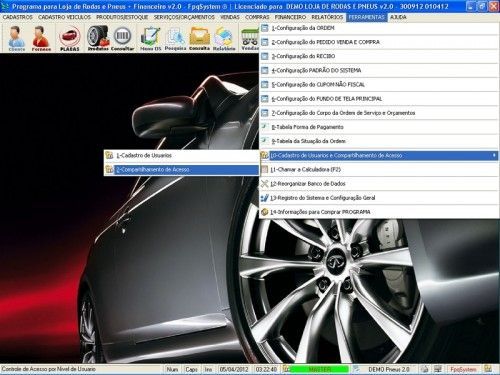Select 2-Compartilhamento de Acesso in submenu

pos(181,169)
